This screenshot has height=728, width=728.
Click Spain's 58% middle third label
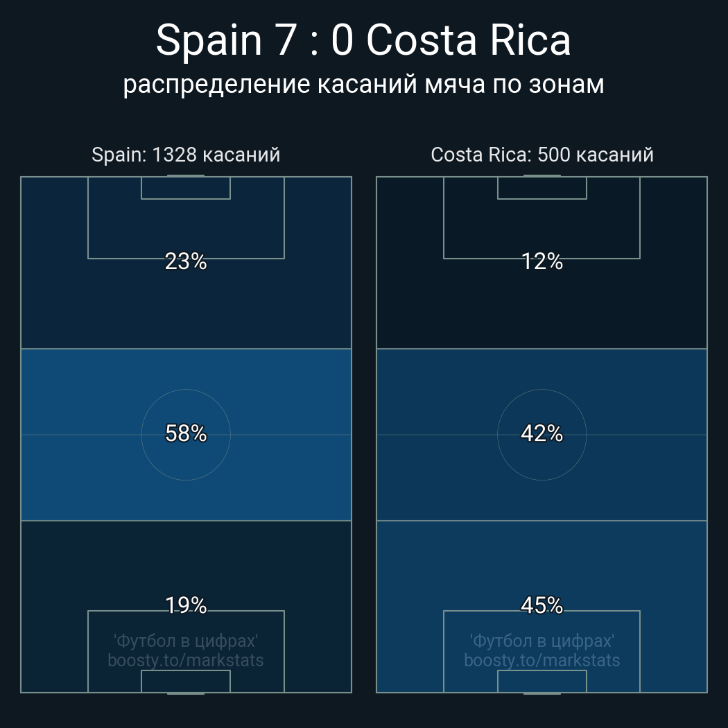click(x=186, y=434)
